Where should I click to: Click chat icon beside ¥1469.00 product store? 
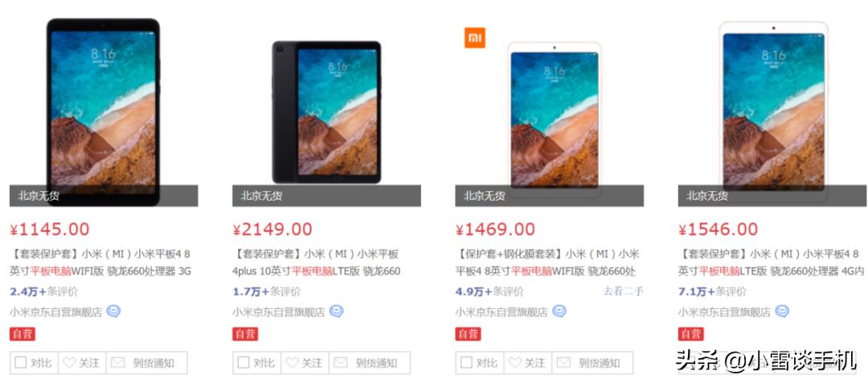click(559, 312)
